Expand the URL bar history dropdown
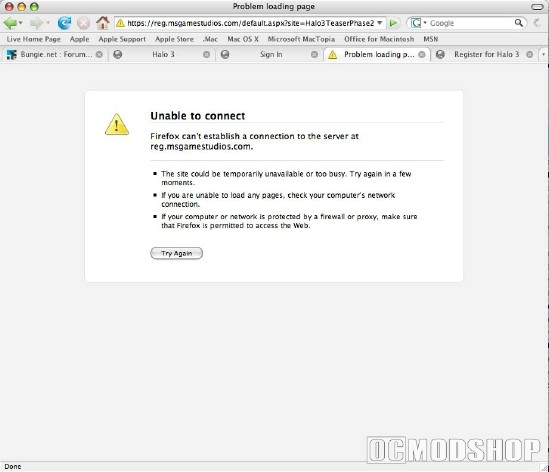This screenshot has width=549, height=472. click(x=380, y=23)
